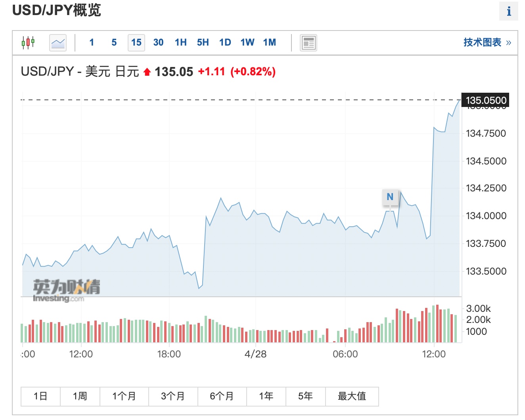Show the 1年 time range
The width and height of the screenshot is (525, 420).
point(266,396)
